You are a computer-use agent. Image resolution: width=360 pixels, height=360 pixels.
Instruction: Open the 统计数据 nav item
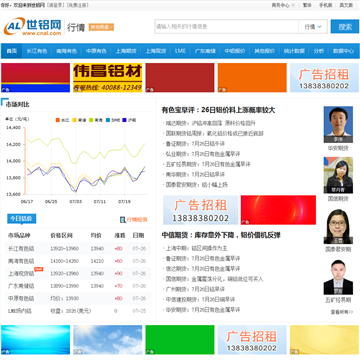point(294,51)
